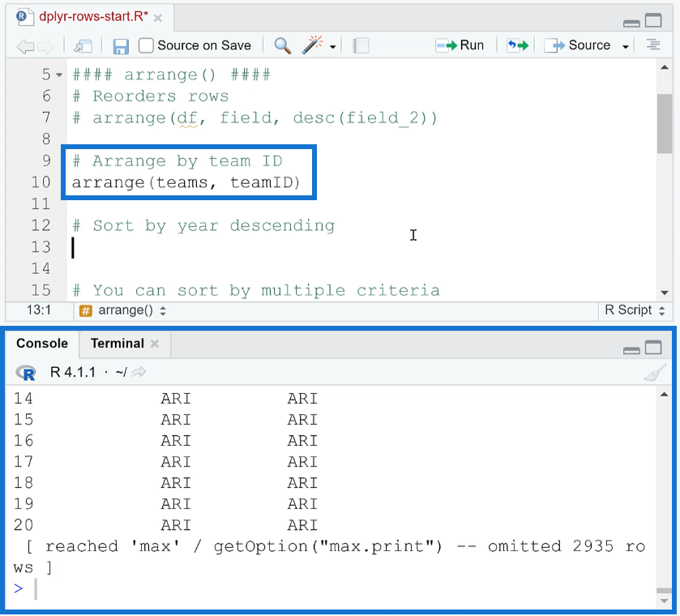Switch to the Console tab

[42, 343]
